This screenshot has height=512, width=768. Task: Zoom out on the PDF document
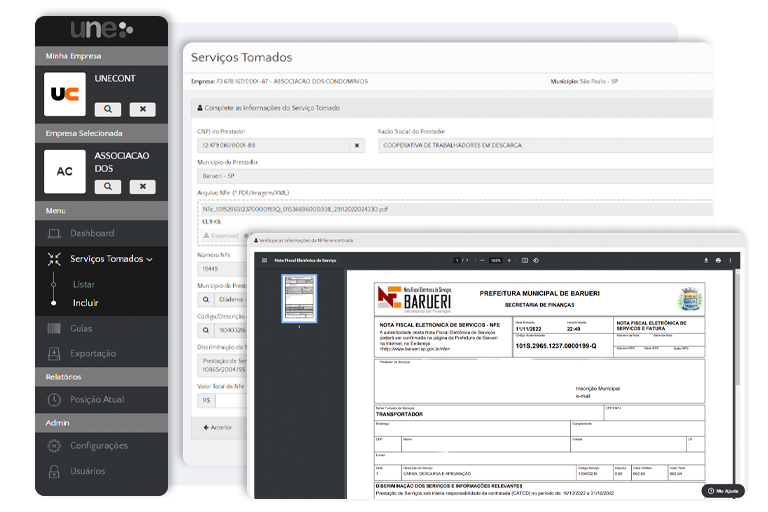pyautogui.click(x=481, y=260)
